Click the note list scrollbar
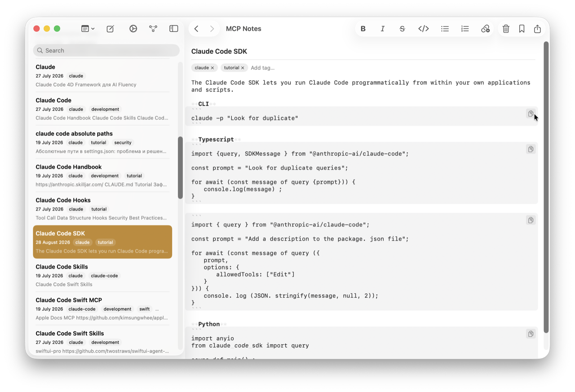 click(x=181, y=167)
